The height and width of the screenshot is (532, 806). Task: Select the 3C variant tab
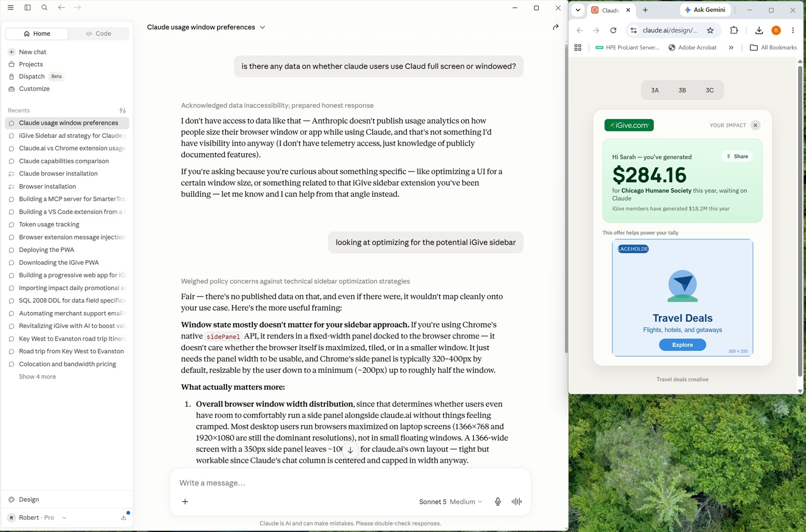709,90
